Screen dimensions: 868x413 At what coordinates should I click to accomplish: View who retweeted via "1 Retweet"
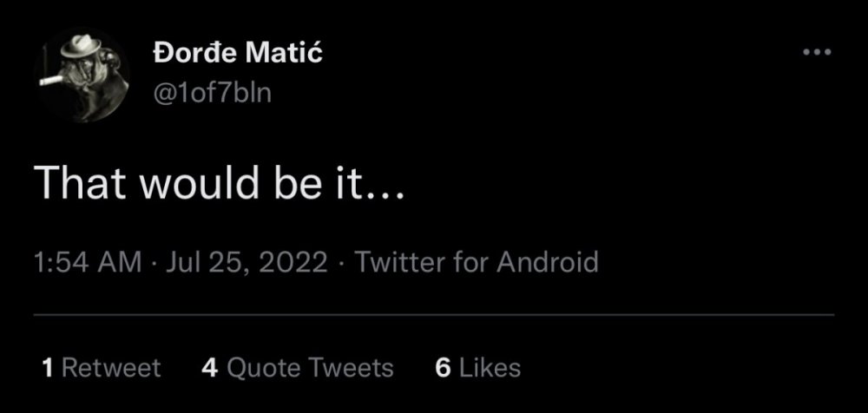coord(102,368)
